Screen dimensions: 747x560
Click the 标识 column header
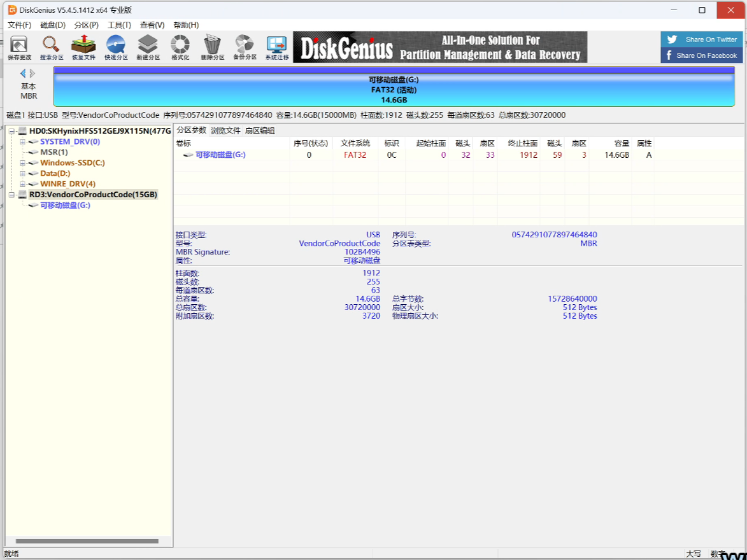coord(392,143)
